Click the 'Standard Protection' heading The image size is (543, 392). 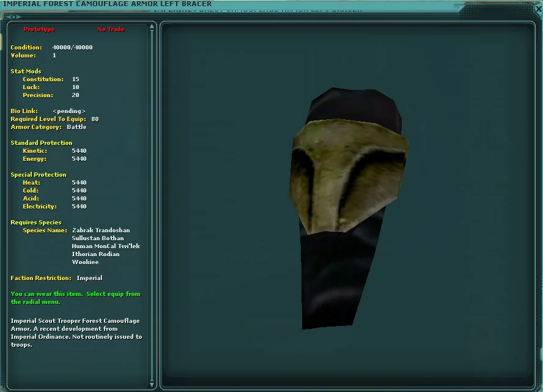[x=42, y=143]
